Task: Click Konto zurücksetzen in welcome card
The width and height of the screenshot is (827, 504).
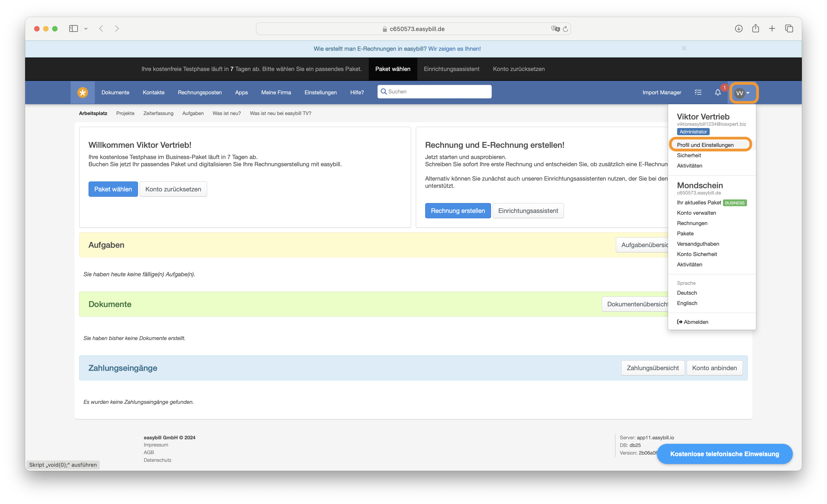Action: point(173,189)
